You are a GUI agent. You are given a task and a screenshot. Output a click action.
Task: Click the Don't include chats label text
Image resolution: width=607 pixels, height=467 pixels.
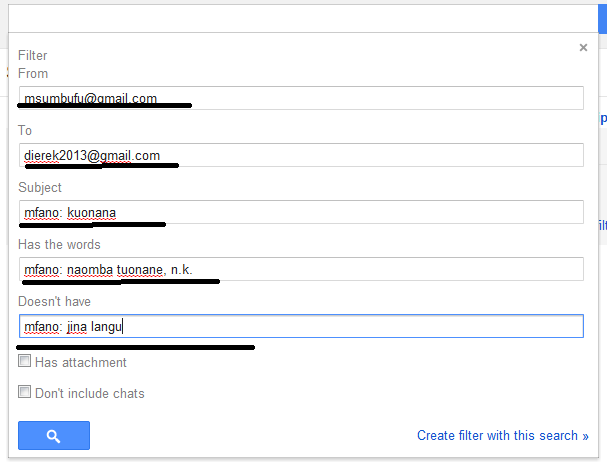click(x=90, y=394)
